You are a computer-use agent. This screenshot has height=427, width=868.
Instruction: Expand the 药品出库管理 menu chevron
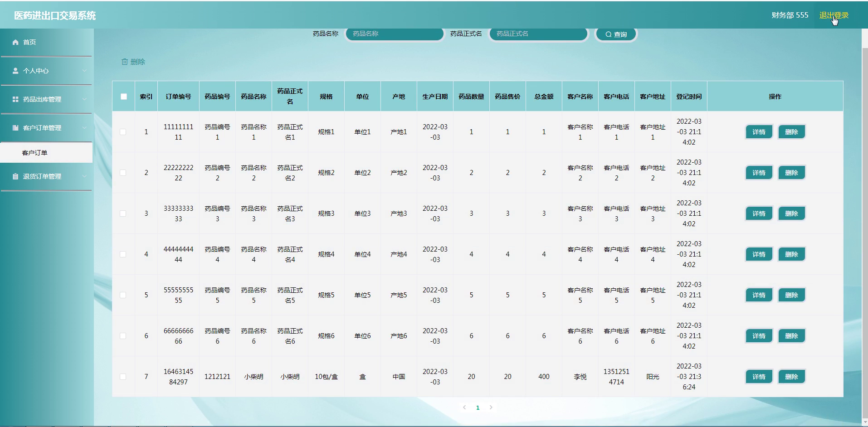coord(84,99)
